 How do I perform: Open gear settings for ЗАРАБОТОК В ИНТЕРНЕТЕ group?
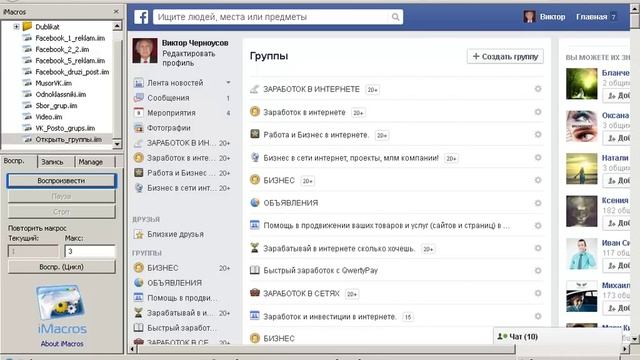538,89
